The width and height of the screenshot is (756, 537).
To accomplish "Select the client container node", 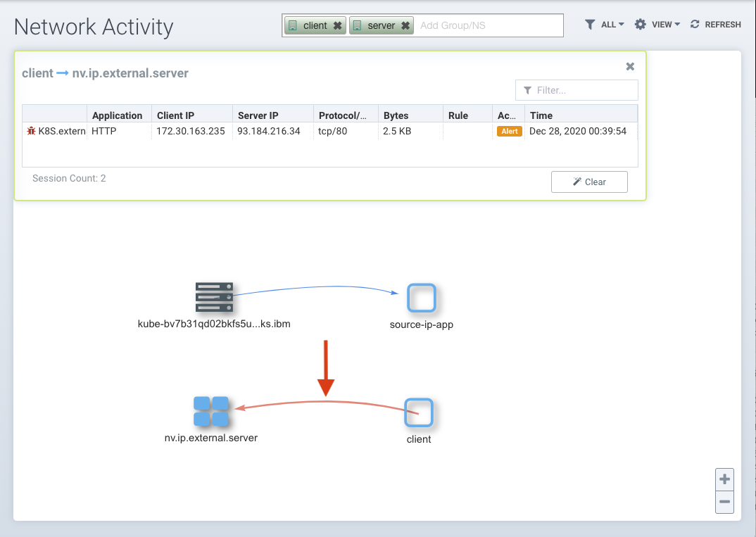I will (x=418, y=412).
